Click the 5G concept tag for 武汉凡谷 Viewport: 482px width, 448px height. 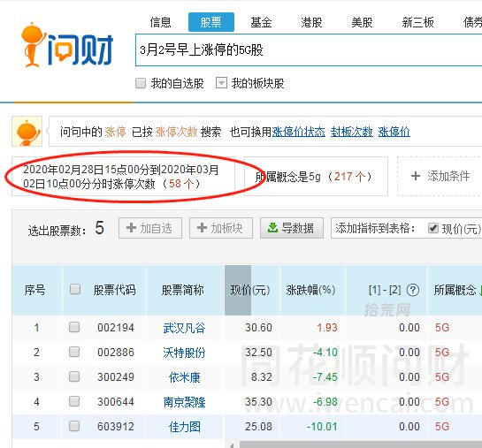pyautogui.click(x=442, y=328)
